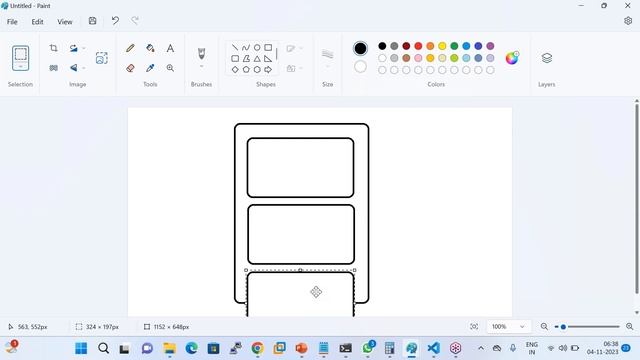Click the Crop icon
640x360 pixels.
point(53,48)
